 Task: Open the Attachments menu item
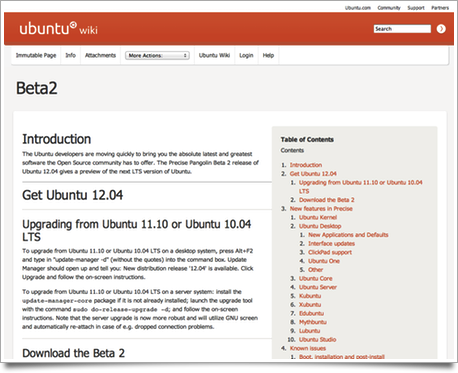tap(100, 55)
